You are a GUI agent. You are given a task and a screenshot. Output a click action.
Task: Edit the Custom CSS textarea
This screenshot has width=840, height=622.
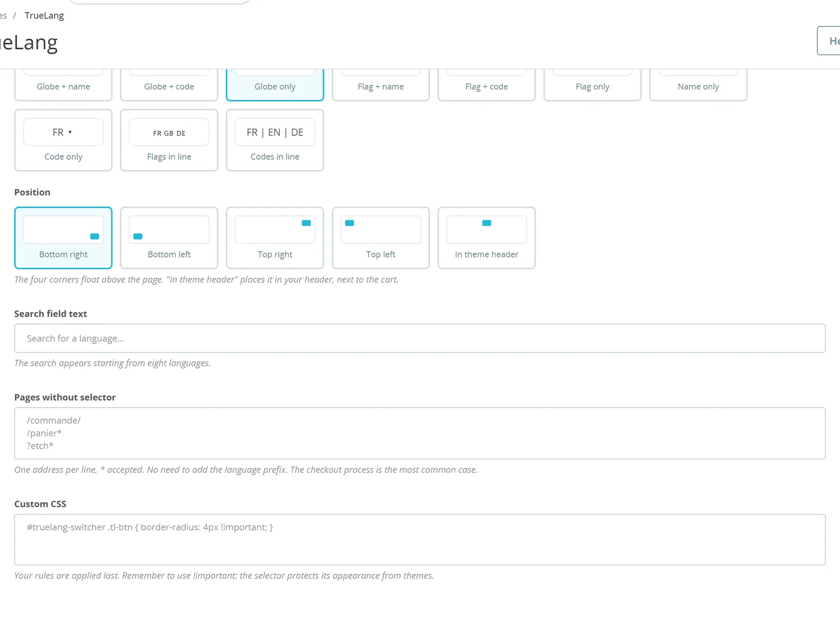coord(420,540)
